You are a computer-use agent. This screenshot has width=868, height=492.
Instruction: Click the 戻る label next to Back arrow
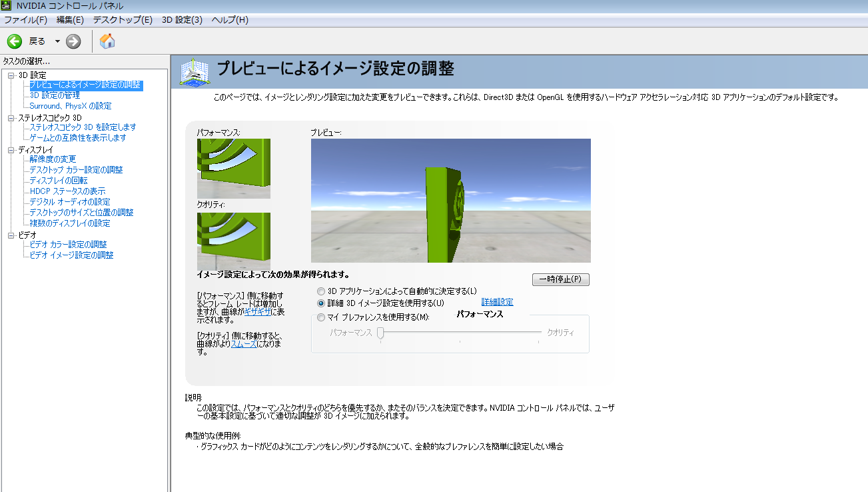pos(37,41)
